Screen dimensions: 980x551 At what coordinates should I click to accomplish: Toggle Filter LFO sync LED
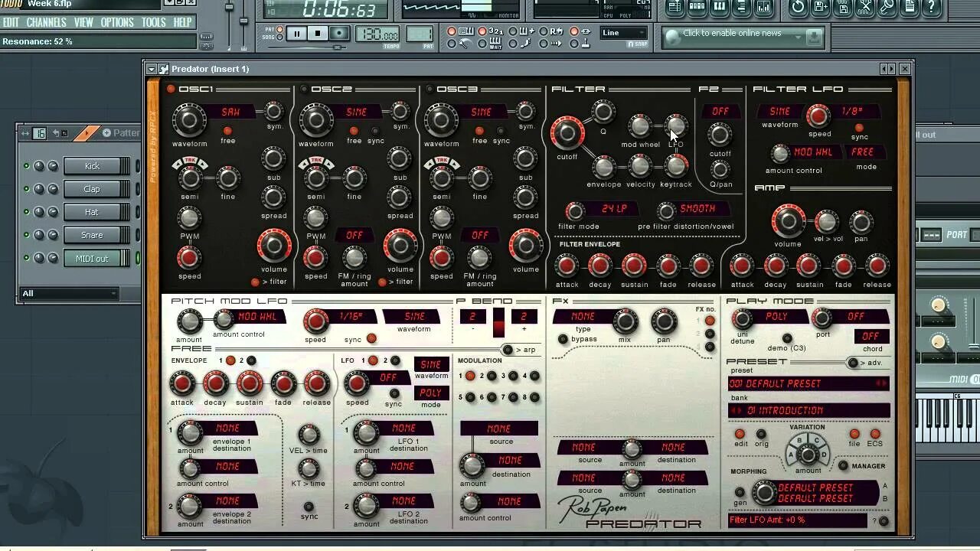859,128
